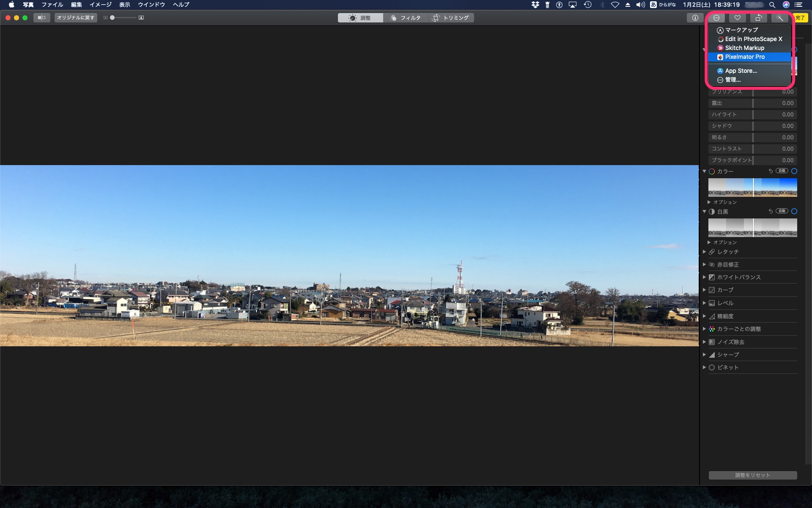The image size is (812, 508).
Task: Click the カラー saturation preview strip
Action: pos(752,188)
